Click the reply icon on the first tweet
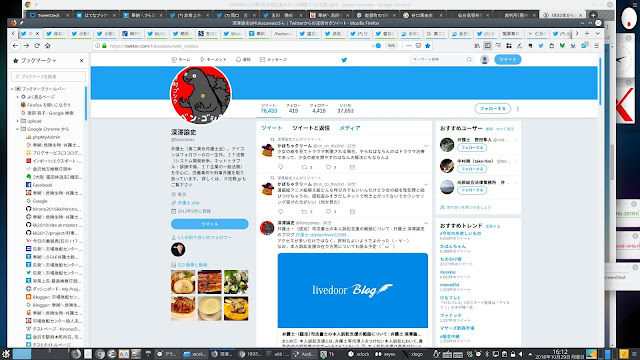This screenshot has height=360, width=640. click(x=280, y=167)
